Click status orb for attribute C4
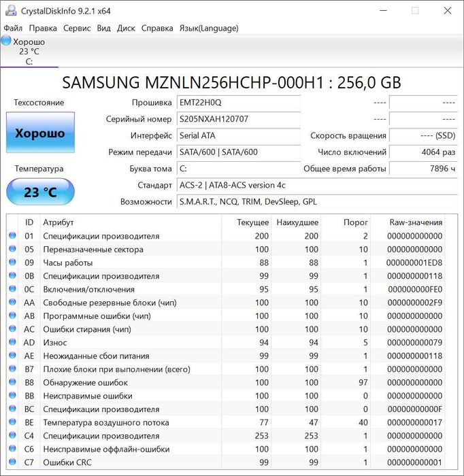The width and height of the screenshot is (464, 476). [x=12, y=435]
